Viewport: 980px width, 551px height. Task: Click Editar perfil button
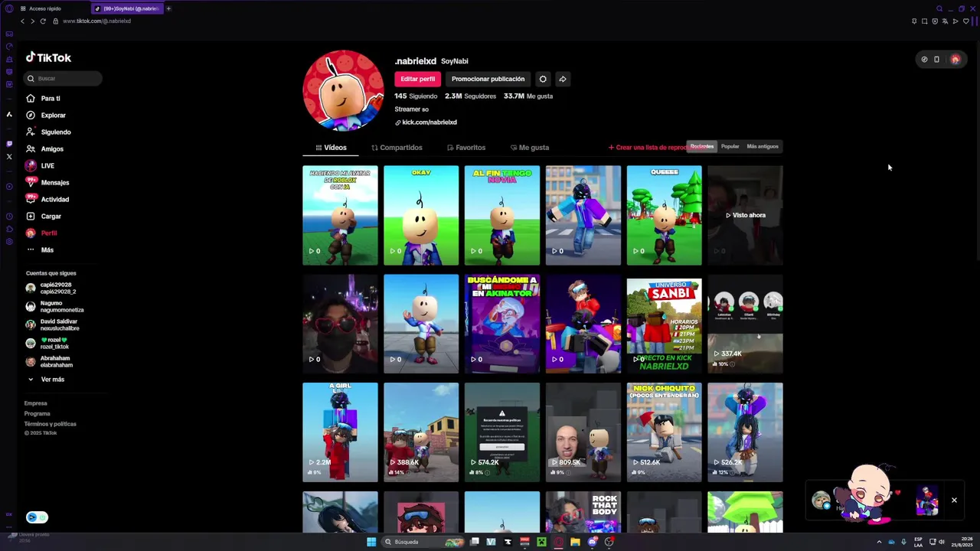click(417, 79)
